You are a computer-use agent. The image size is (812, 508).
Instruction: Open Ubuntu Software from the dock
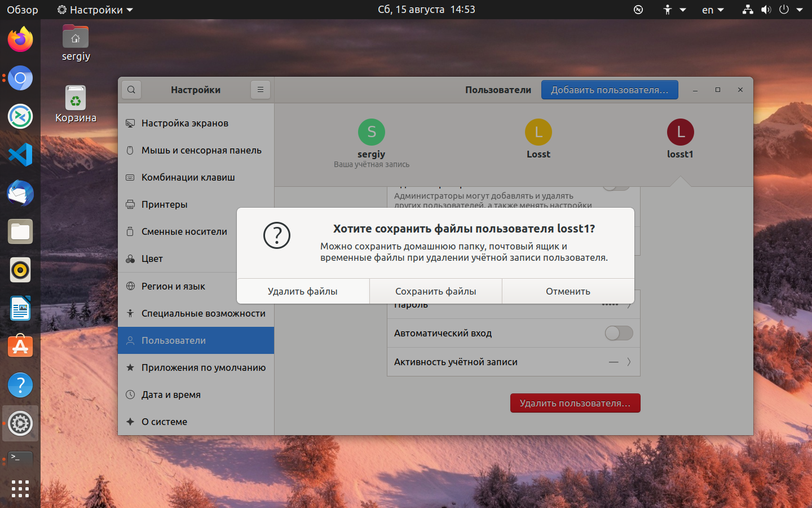20,347
